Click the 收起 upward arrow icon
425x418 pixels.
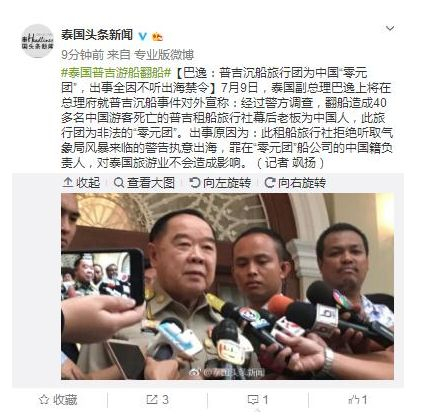click(x=68, y=182)
